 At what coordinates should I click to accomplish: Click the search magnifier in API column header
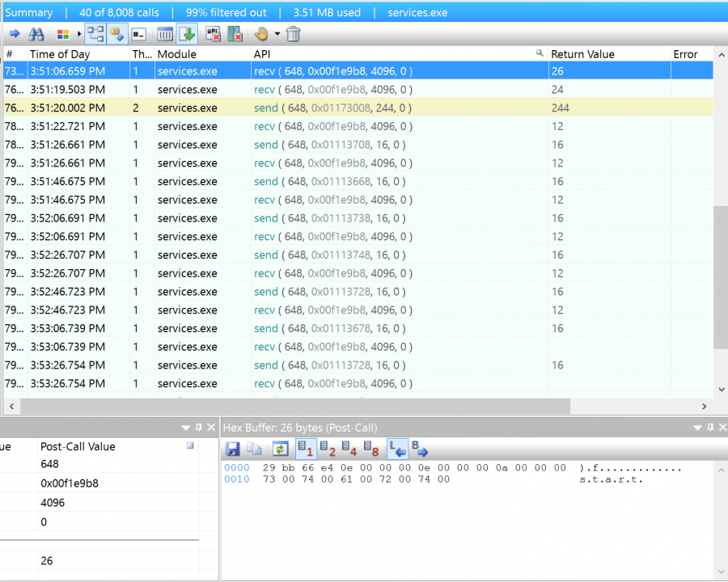click(x=539, y=53)
